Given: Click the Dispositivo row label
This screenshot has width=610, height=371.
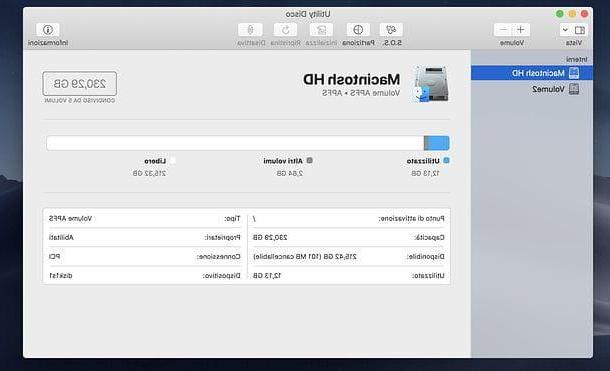Looking at the screenshot, I should [x=221, y=276].
